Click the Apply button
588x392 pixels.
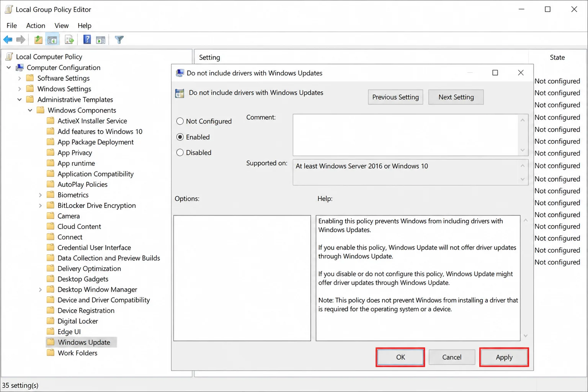504,357
